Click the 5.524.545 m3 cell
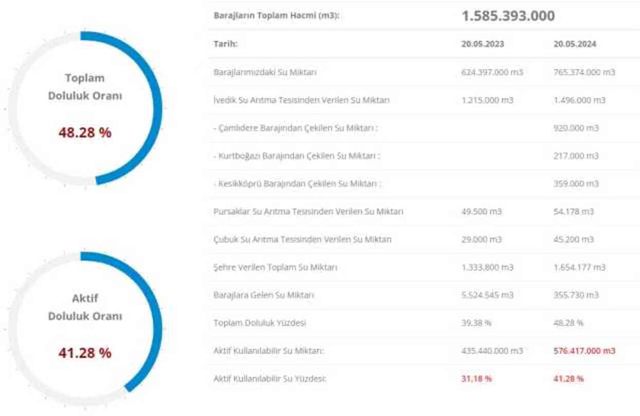 point(487,295)
